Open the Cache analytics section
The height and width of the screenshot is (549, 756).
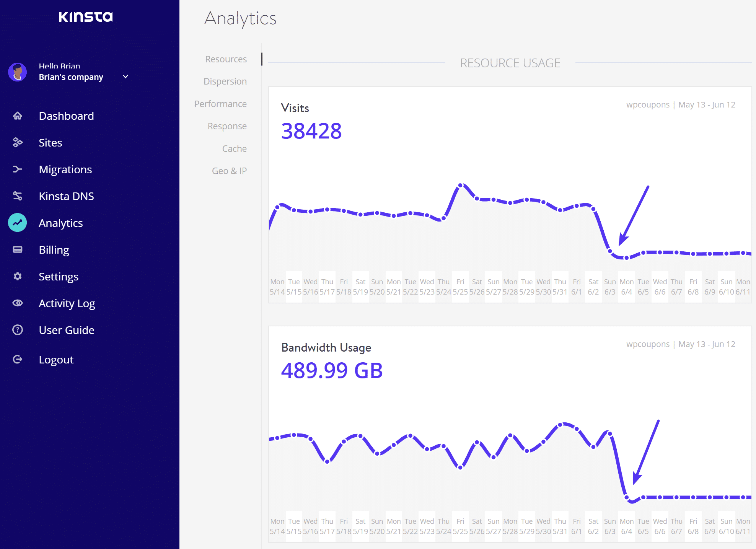(x=234, y=148)
